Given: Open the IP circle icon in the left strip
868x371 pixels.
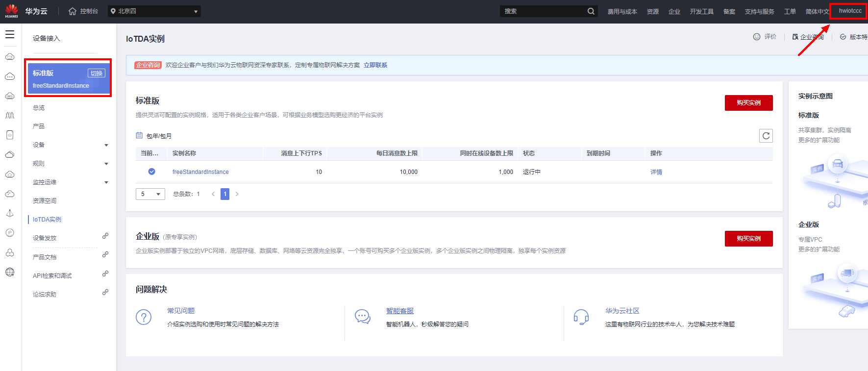Looking at the screenshot, I should [10, 233].
